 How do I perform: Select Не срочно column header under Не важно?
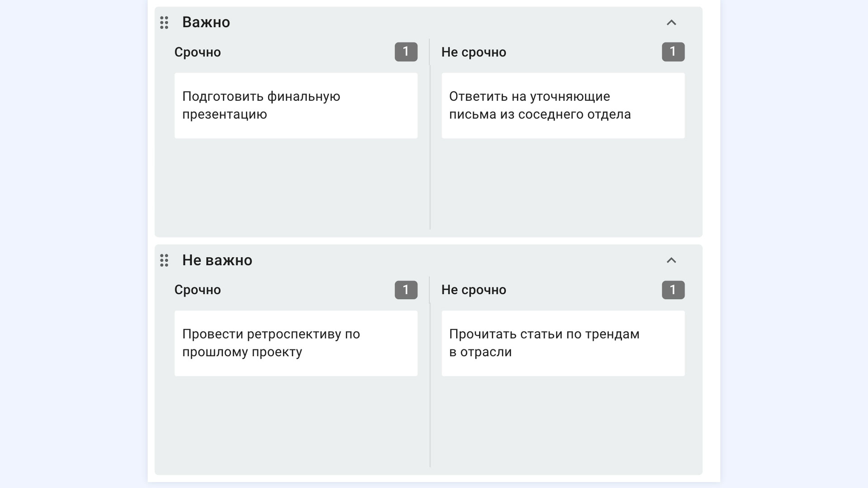tap(474, 290)
